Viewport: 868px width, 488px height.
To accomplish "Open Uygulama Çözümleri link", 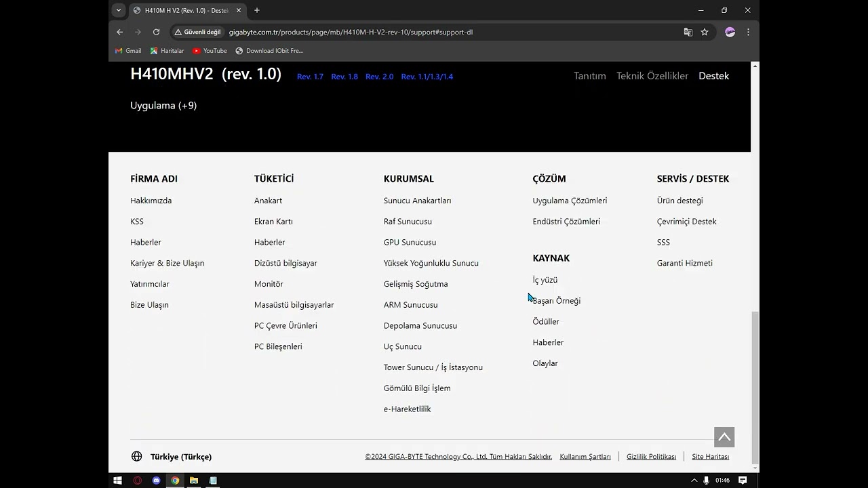I will tap(570, 201).
